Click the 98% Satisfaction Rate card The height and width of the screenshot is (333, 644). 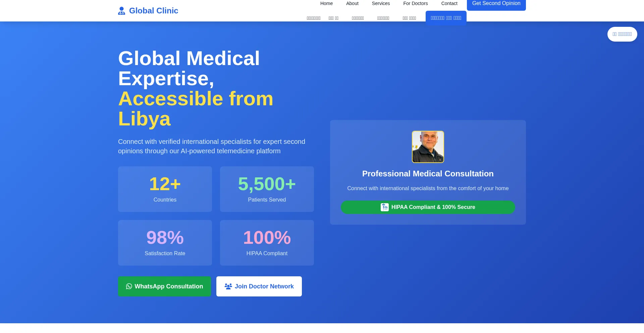point(165,243)
